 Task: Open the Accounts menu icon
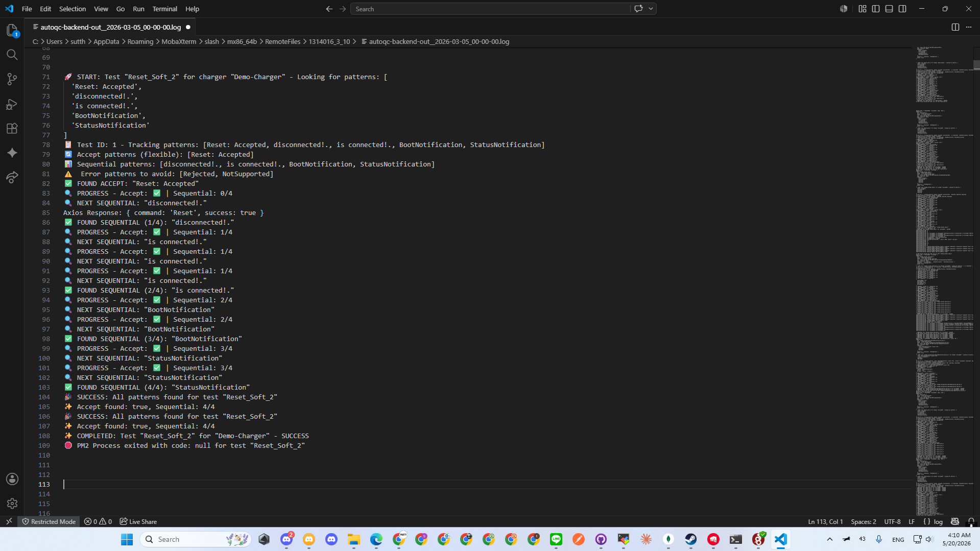click(12, 479)
